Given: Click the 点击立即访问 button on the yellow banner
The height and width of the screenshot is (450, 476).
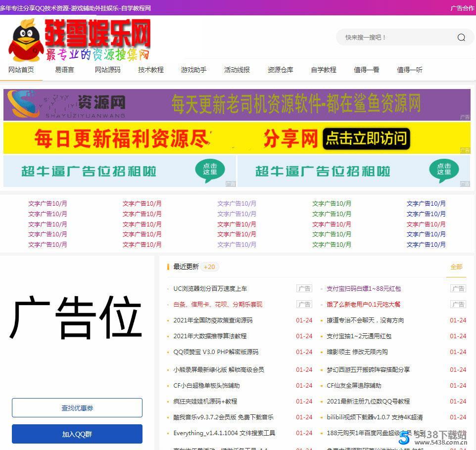Looking at the screenshot, I should coord(366,139).
